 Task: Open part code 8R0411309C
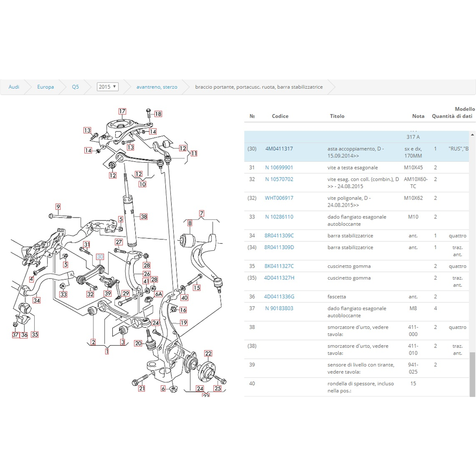click(x=279, y=236)
